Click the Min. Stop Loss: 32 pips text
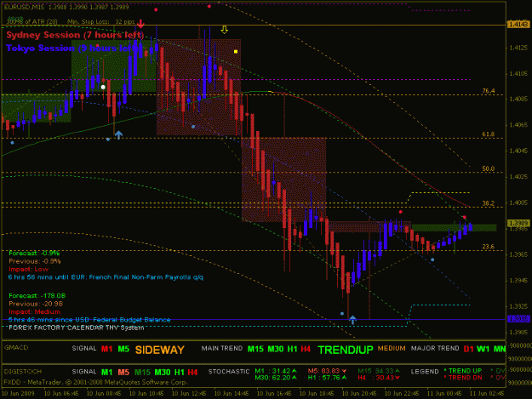 [101, 22]
